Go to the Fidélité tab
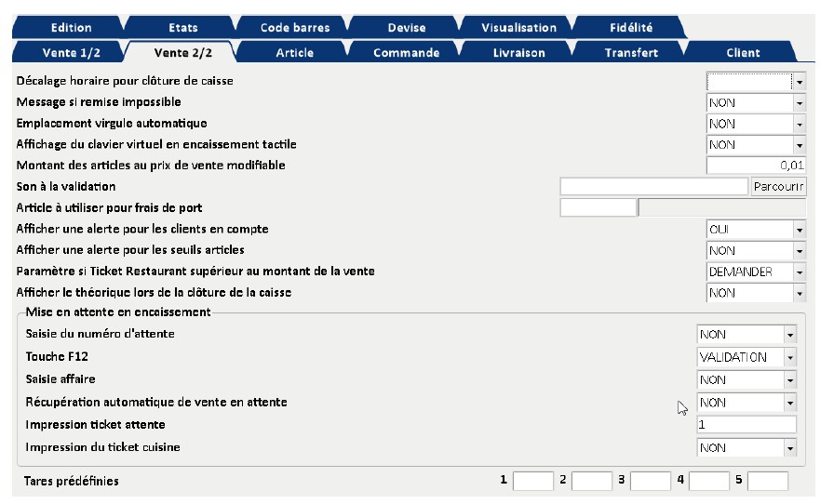This screenshot has width=834, height=504. 630,28
